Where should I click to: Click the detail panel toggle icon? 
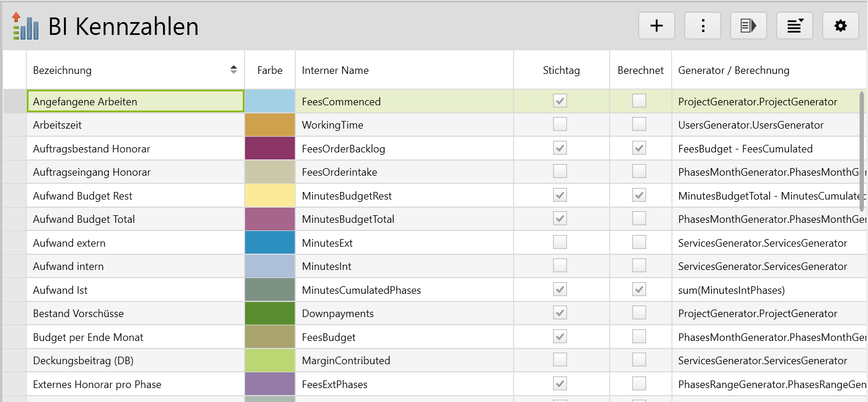pos(749,26)
